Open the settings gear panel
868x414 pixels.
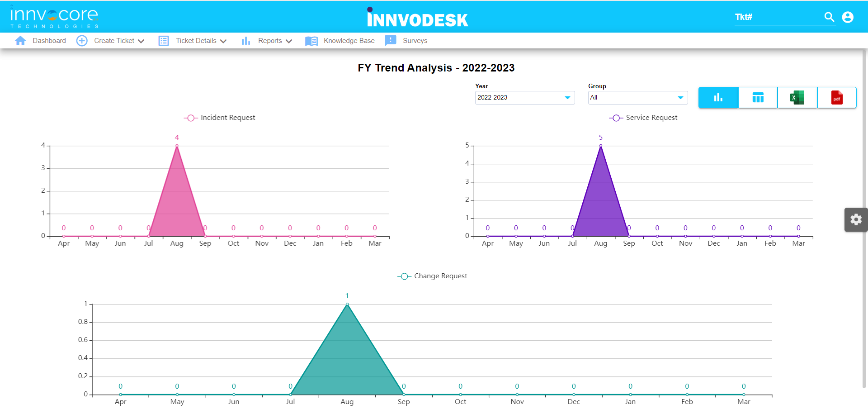tap(856, 220)
